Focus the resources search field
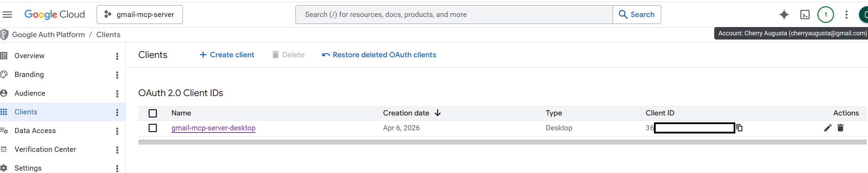The height and width of the screenshot is (173, 868). coord(454,15)
